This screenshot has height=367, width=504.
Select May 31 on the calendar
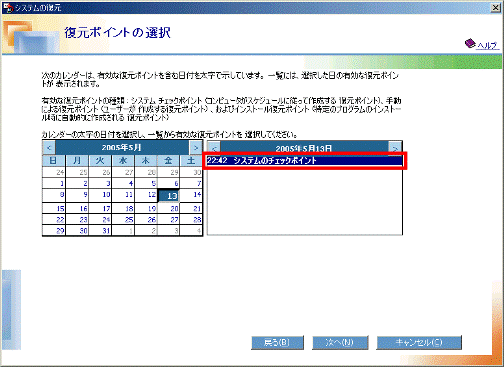[x=100, y=231]
